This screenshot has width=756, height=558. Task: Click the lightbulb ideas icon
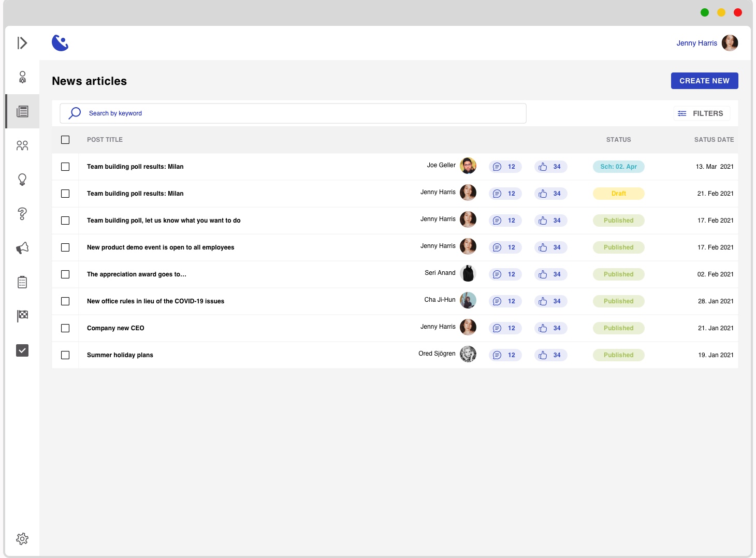click(x=22, y=180)
